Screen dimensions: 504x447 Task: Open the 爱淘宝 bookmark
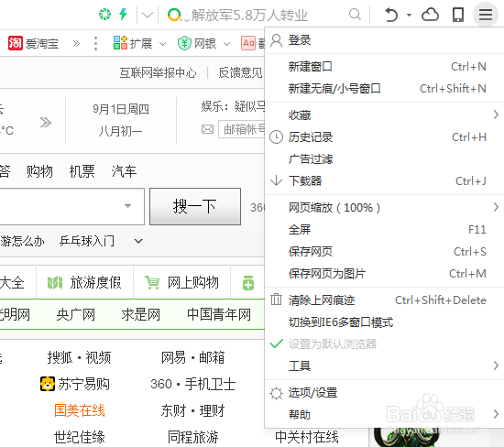click(x=33, y=43)
